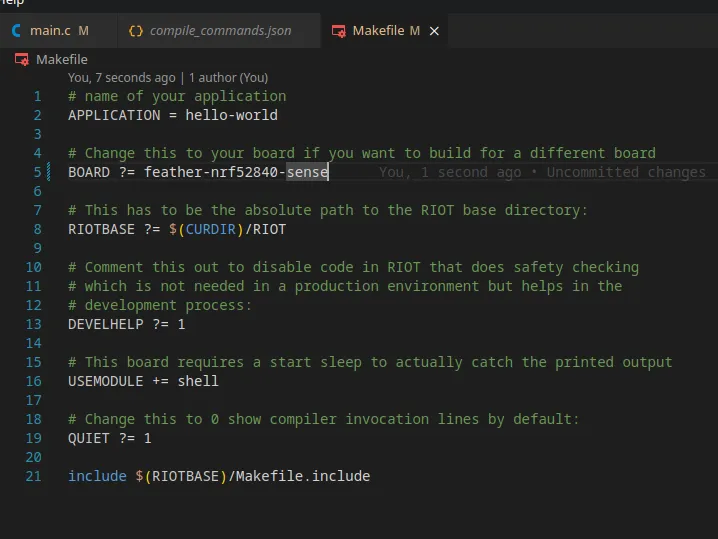The image size is (718, 539).
Task: Click the comment "# name of your application"
Action: pos(177,96)
